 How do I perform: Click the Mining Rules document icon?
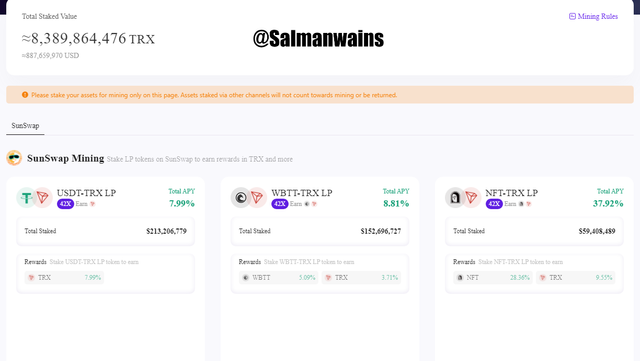(x=572, y=16)
